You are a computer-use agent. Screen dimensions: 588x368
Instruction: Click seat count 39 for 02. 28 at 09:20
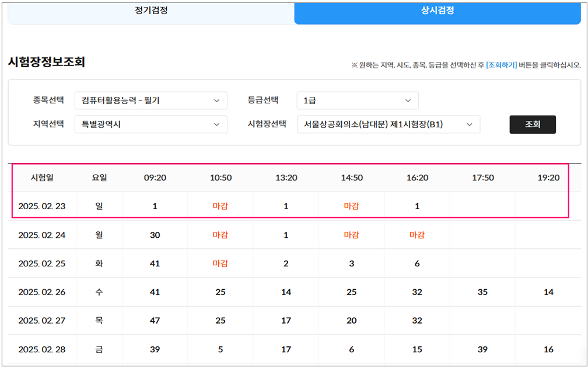(x=155, y=349)
